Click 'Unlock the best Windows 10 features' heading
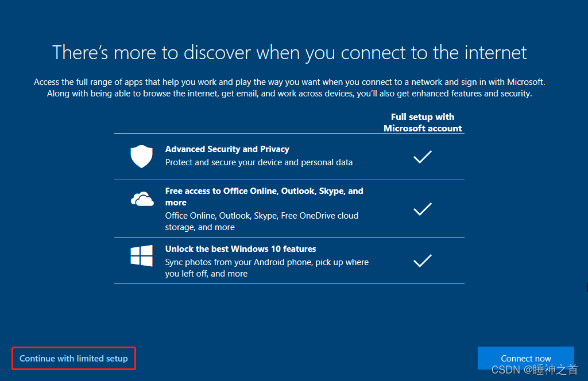Image resolution: width=588 pixels, height=381 pixels. click(x=241, y=249)
